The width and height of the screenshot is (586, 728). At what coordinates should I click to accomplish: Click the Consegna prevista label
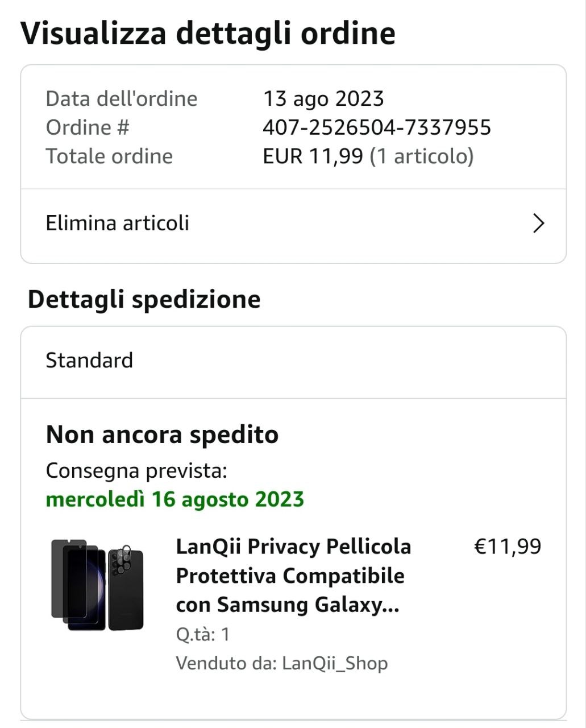coord(136,471)
